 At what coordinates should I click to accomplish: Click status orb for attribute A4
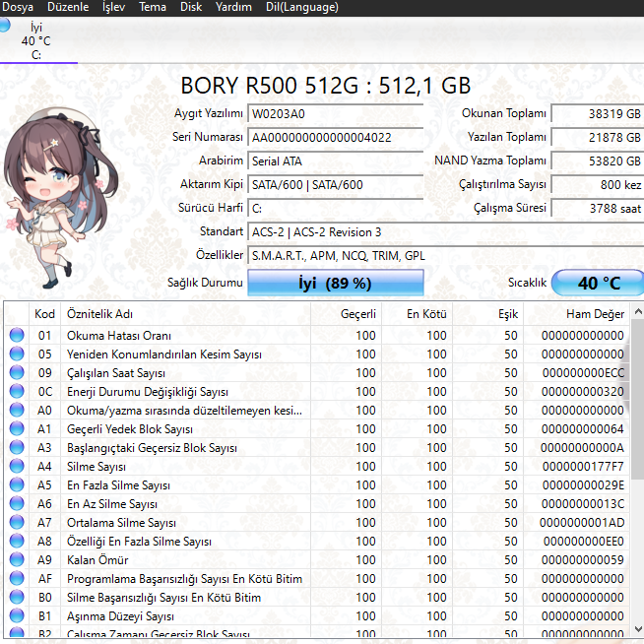coord(17,466)
